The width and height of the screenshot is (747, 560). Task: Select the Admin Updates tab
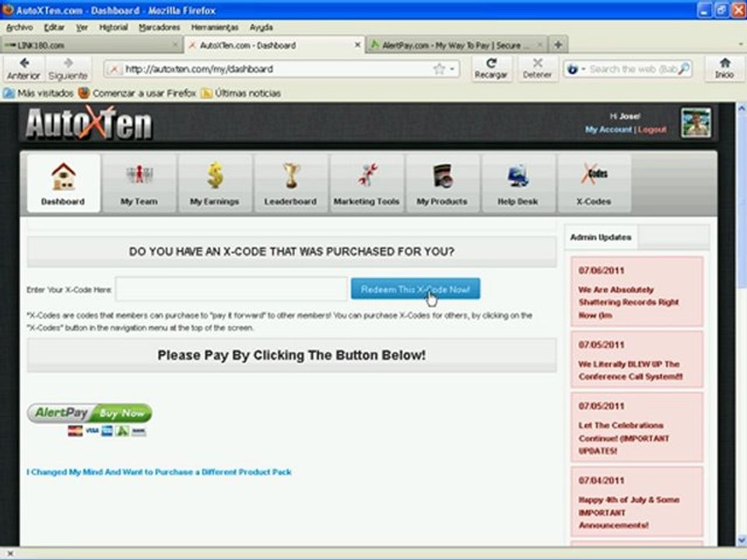[601, 237]
